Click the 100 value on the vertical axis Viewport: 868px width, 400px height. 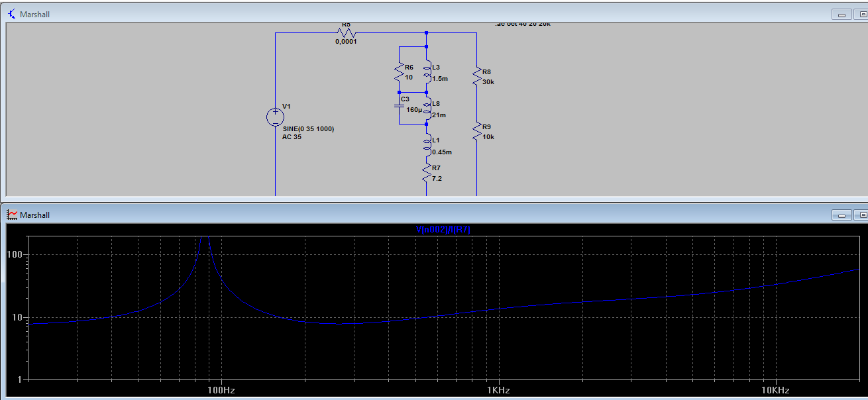tap(16, 255)
